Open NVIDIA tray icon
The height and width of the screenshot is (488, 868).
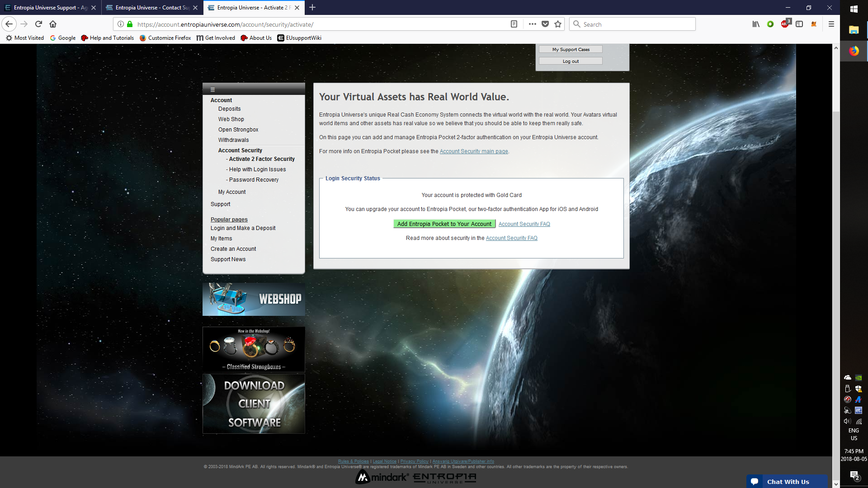click(859, 378)
